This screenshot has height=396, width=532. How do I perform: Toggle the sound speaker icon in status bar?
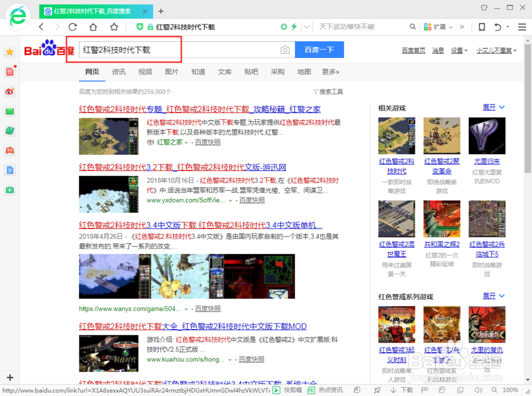tap(478, 390)
